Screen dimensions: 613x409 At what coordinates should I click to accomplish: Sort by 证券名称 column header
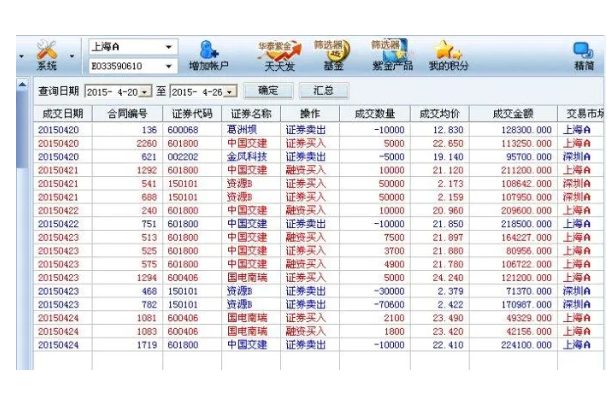(251, 114)
